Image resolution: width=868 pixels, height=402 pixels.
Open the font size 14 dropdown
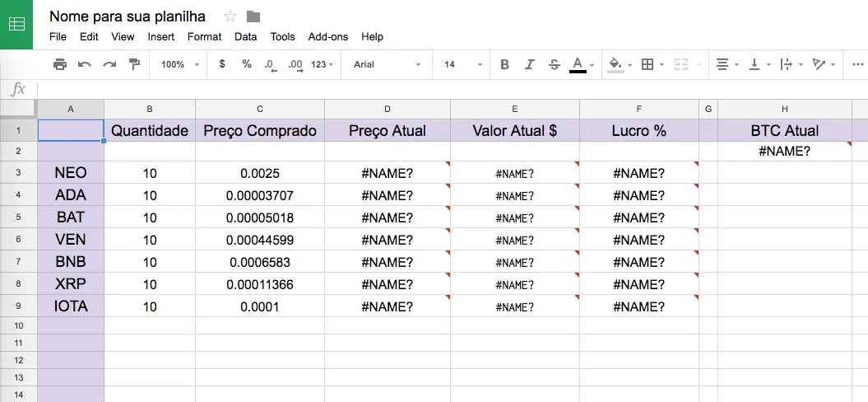point(462,64)
